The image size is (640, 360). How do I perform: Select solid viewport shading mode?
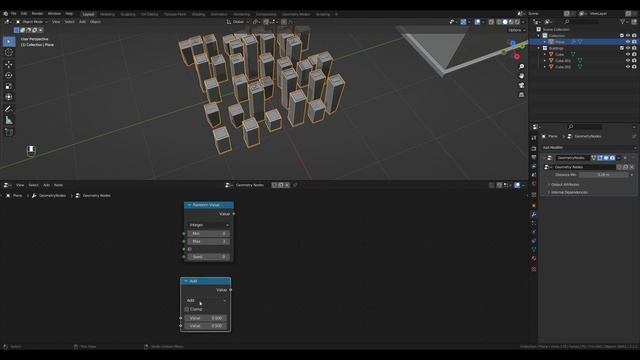pyautogui.click(x=505, y=22)
